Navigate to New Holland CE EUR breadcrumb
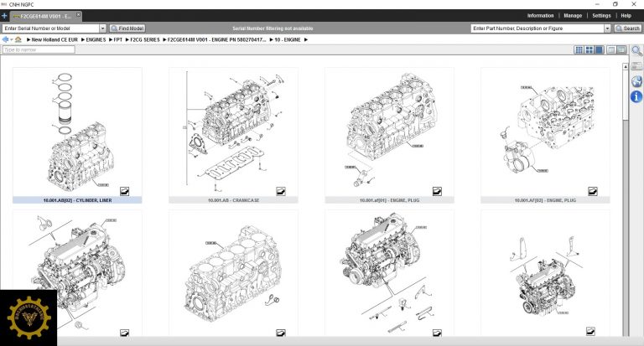This screenshot has height=346, width=644. pos(55,40)
